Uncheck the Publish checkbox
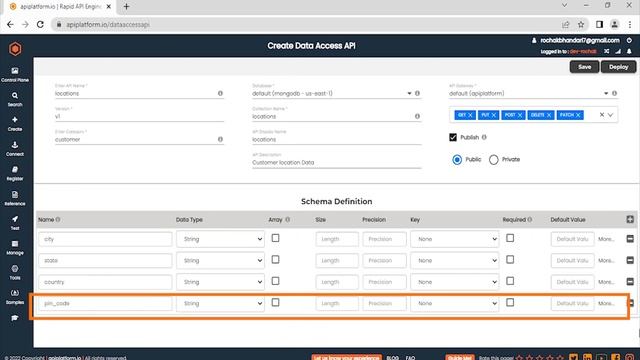Image resolution: width=640 pixels, height=360 pixels. tap(453, 137)
